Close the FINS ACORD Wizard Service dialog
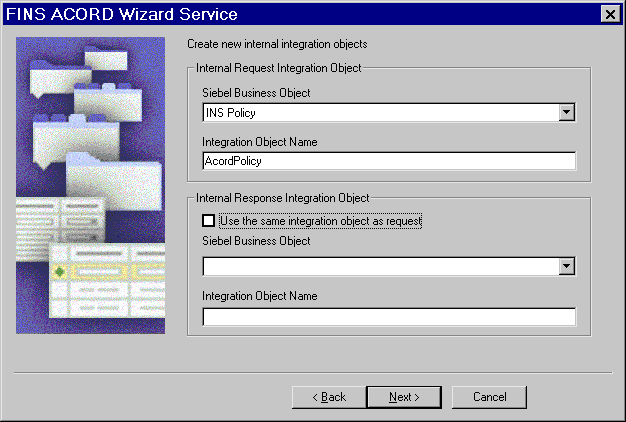The height and width of the screenshot is (422, 626). pyautogui.click(x=610, y=14)
